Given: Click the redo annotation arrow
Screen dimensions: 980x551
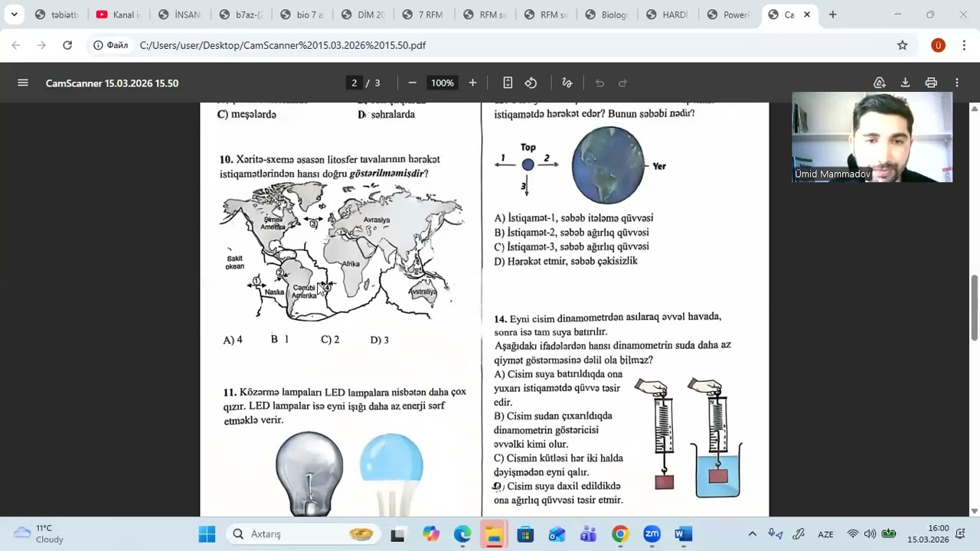Looking at the screenshot, I should click(x=622, y=83).
